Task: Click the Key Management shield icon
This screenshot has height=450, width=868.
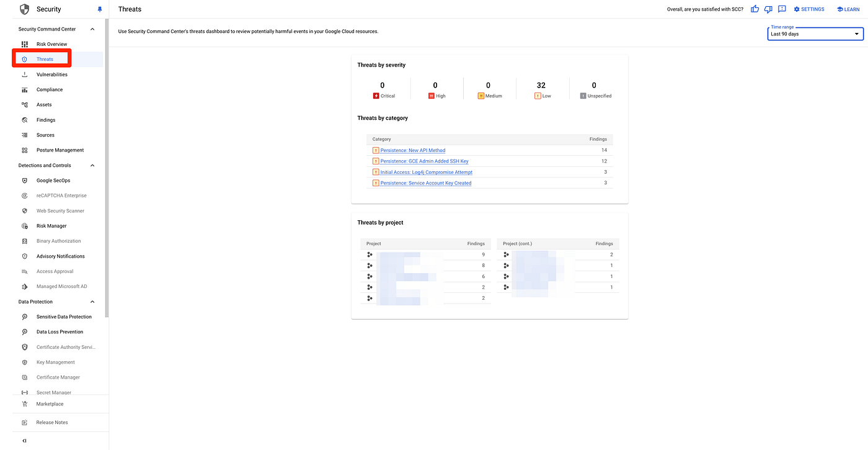Action: (x=25, y=362)
